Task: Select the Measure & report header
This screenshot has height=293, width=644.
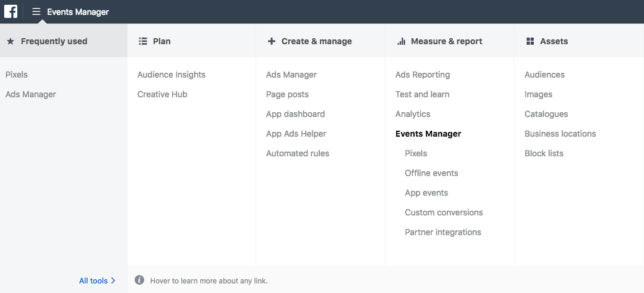Action: coord(446,41)
